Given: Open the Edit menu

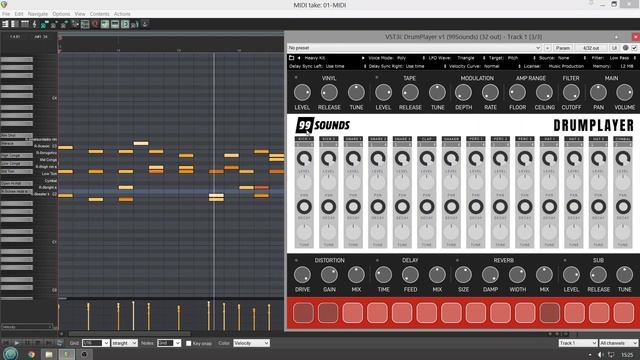Looking at the screenshot, I should pos(19,14).
